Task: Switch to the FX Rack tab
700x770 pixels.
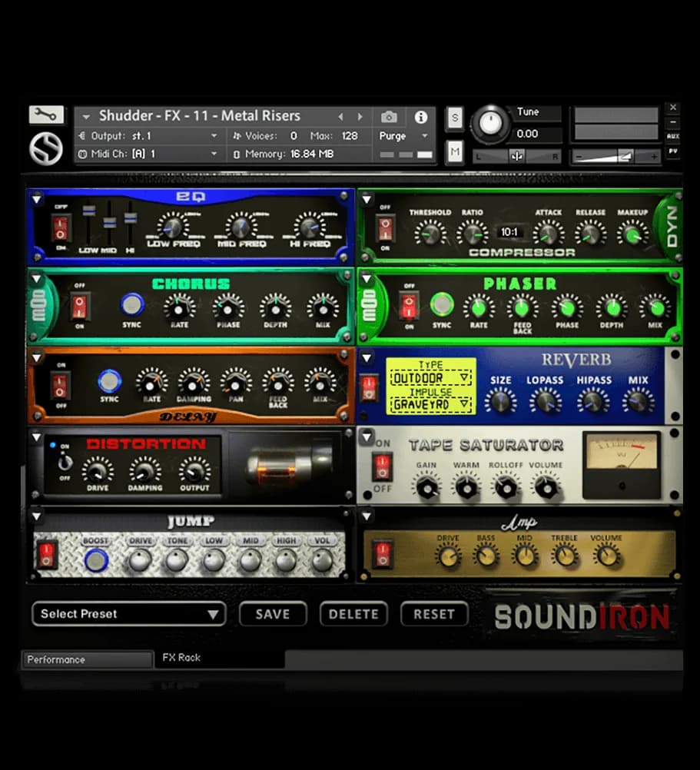Action: point(181,658)
